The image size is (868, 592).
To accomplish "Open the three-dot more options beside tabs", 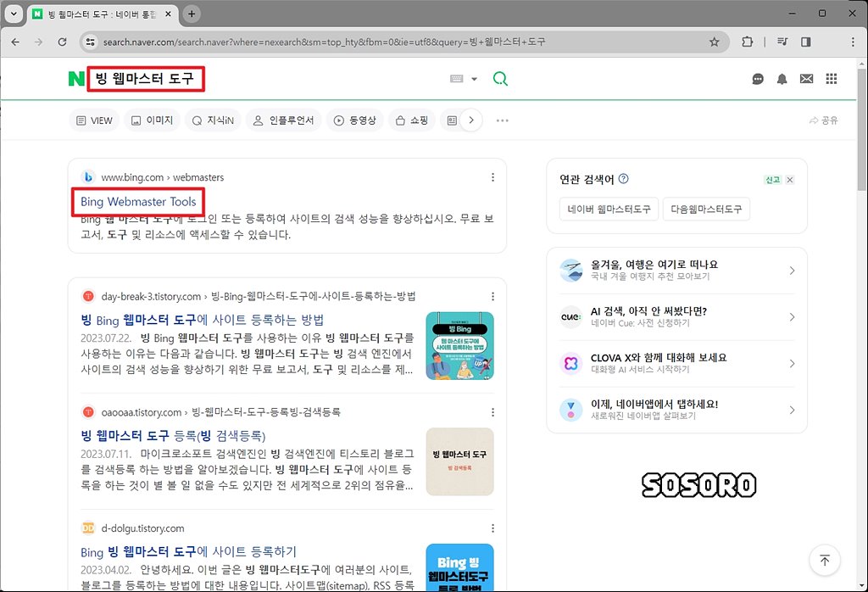I will click(502, 120).
